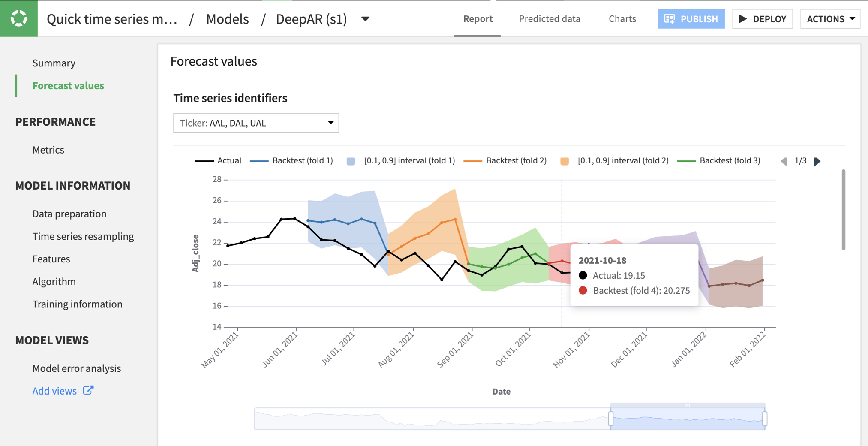Click the black line icon for the Actual series
The width and height of the screenshot is (868, 446).
(x=204, y=160)
